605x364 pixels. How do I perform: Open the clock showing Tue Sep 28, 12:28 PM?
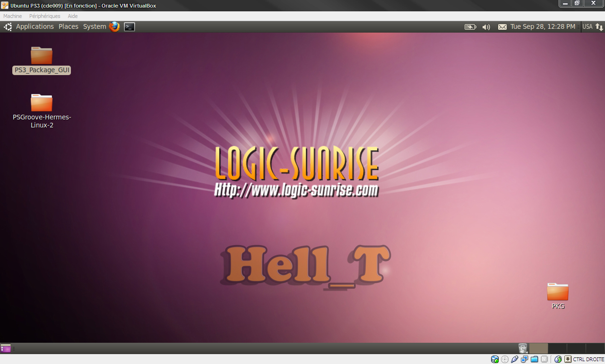pos(543,26)
